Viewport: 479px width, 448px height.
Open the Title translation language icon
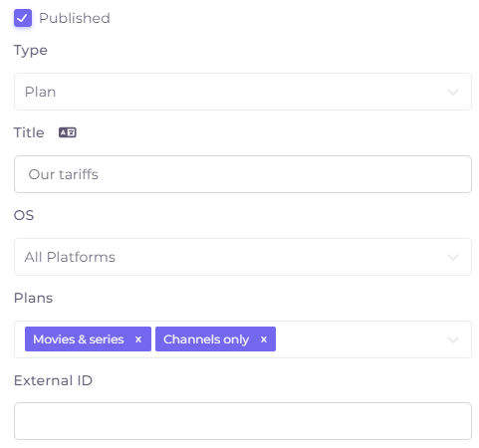point(68,132)
